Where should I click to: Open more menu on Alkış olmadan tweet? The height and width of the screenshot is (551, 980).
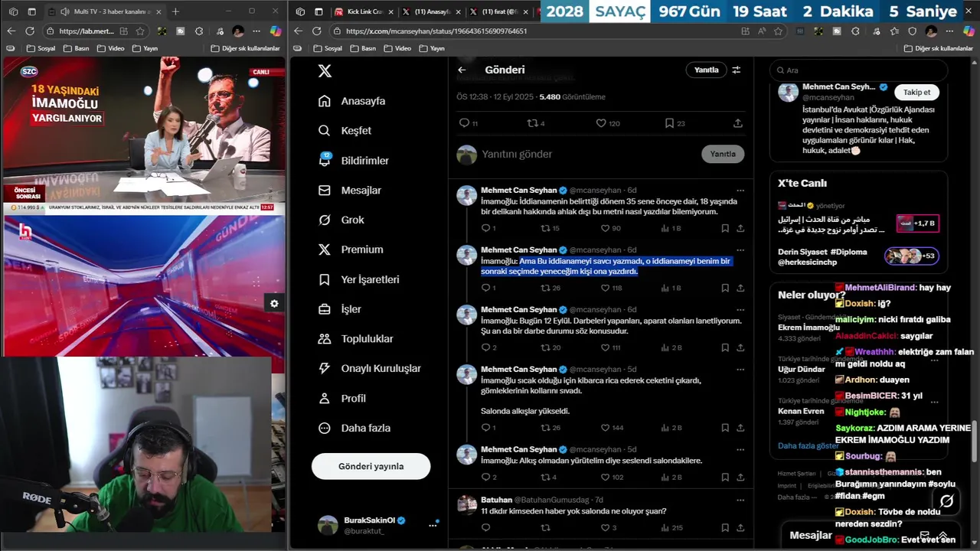click(740, 450)
